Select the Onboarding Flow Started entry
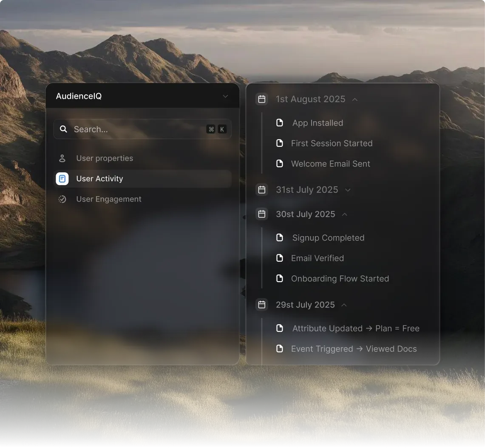 (340, 279)
